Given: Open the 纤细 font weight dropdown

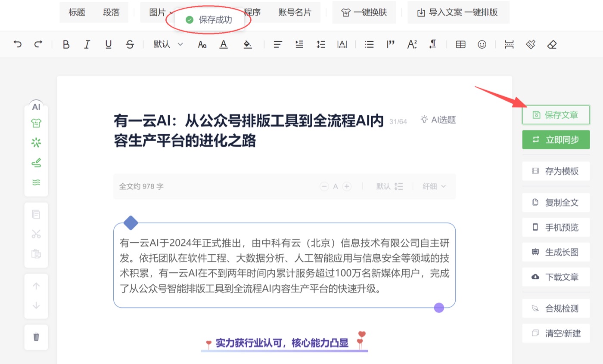Looking at the screenshot, I should click(x=434, y=186).
